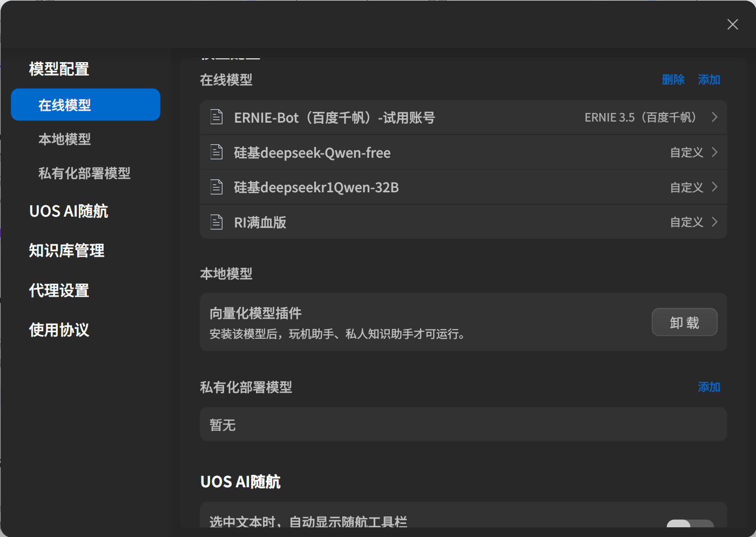Screen dimensions: 756x537
Task: Expand details of ERNIE-Bot via its chevron
Action: 714,117
